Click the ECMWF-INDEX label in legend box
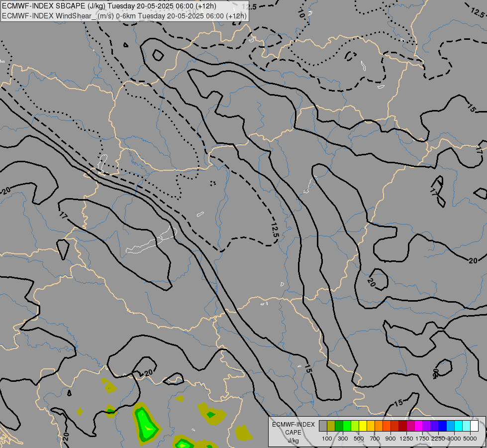The width and height of the screenshot is (487, 448). (293, 425)
